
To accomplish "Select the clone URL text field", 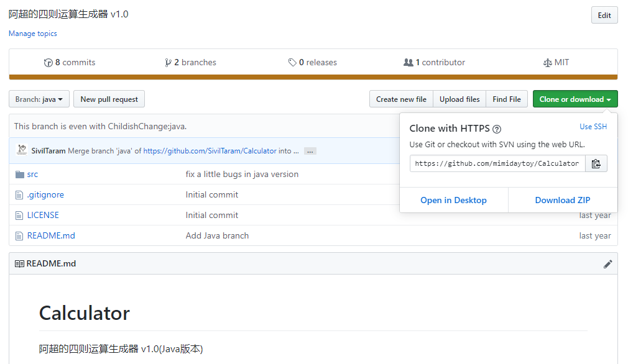I will click(497, 163).
